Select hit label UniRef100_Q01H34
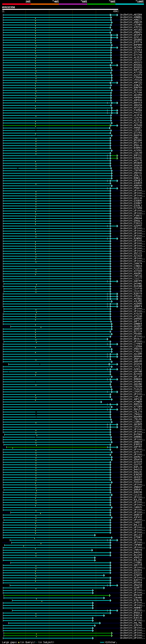This screenshot has width=146, height=644. 131,364
